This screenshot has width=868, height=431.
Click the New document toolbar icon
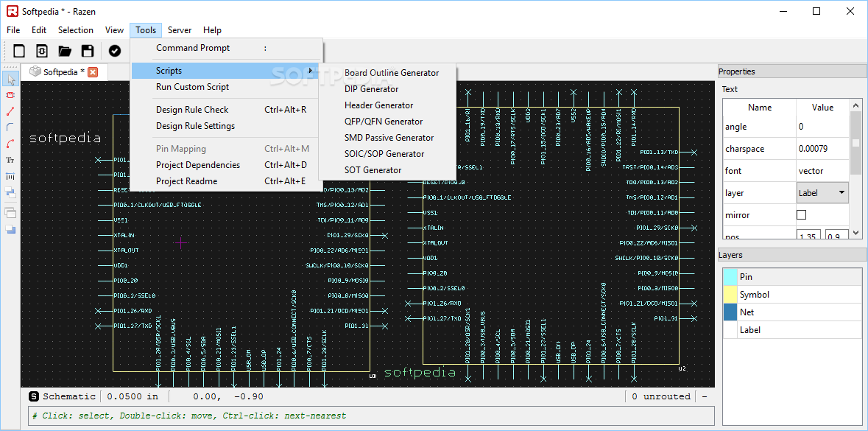(19, 51)
